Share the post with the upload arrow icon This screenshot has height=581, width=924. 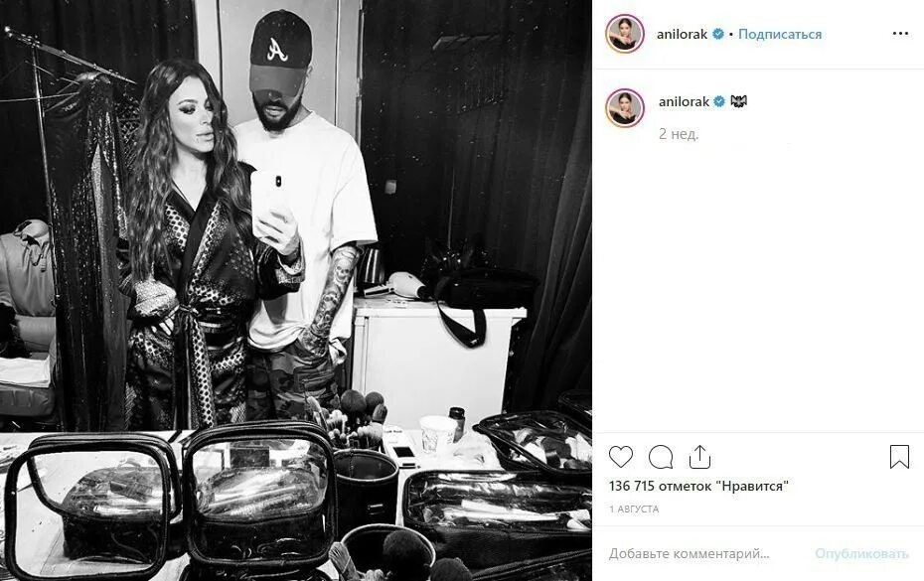[699, 457]
